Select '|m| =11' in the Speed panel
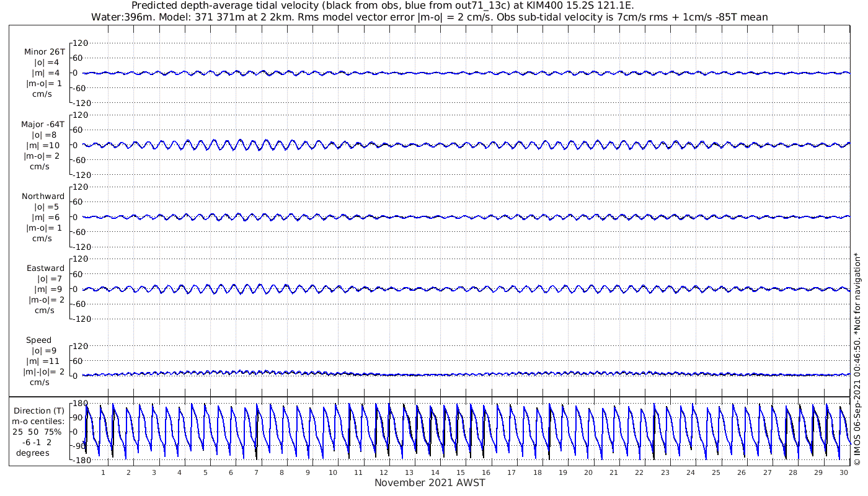This screenshot has height=496, width=868. pos(42,361)
